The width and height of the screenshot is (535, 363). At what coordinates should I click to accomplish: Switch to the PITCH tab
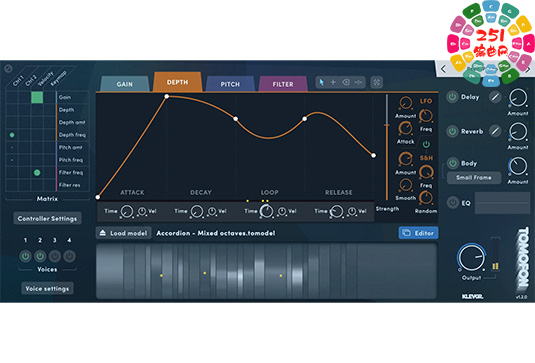[230, 84]
